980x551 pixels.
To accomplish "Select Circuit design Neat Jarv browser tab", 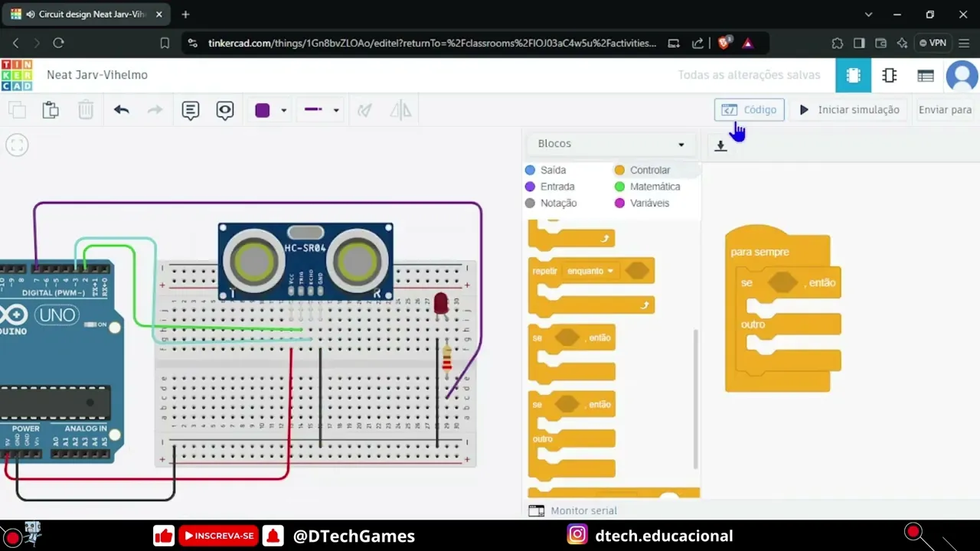I will point(86,15).
